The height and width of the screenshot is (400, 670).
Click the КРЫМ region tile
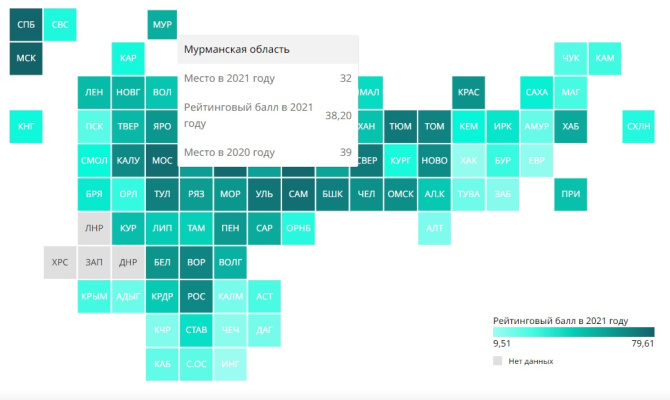94,296
